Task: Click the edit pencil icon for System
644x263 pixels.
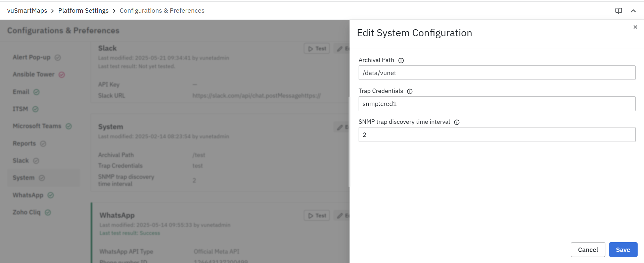Action: (x=340, y=127)
